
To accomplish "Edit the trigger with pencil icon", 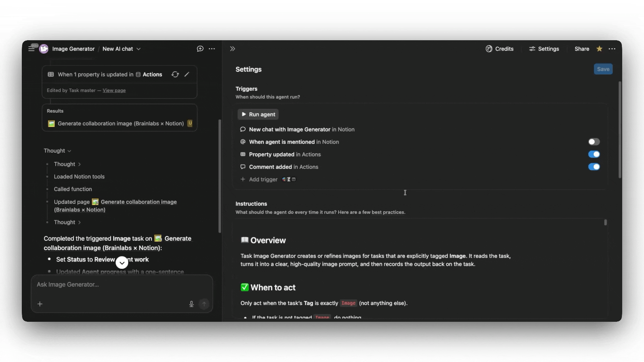I will tap(187, 74).
